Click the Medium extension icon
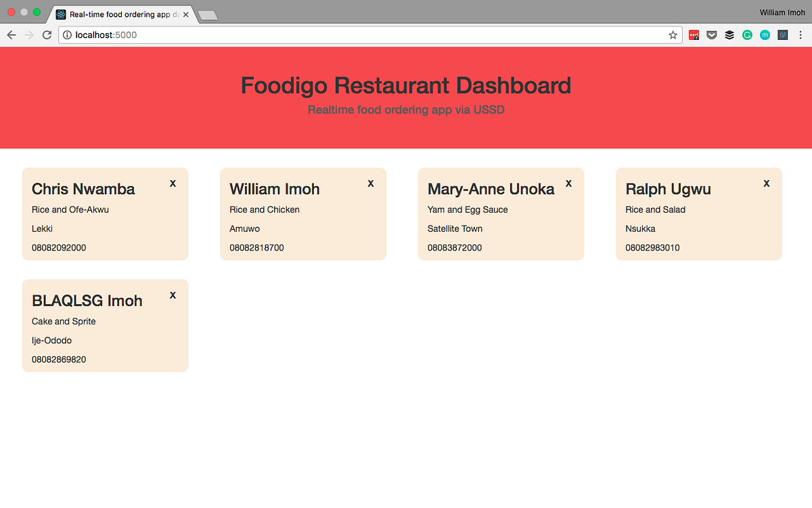 (x=765, y=35)
